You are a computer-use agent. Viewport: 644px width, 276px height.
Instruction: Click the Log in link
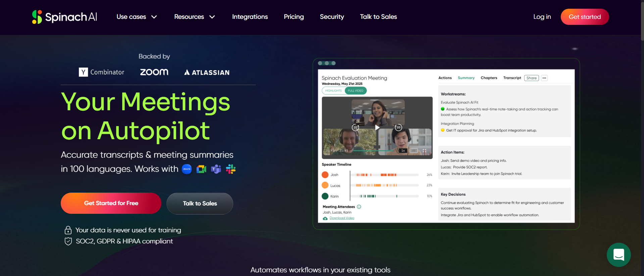click(542, 17)
